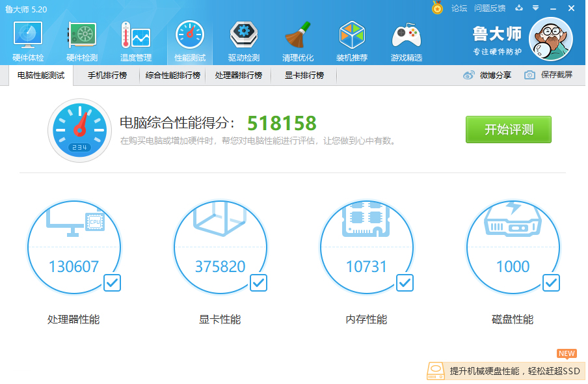588x384 pixels.
Task: Click the gold medal icon in title bar
Action: [438, 8]
